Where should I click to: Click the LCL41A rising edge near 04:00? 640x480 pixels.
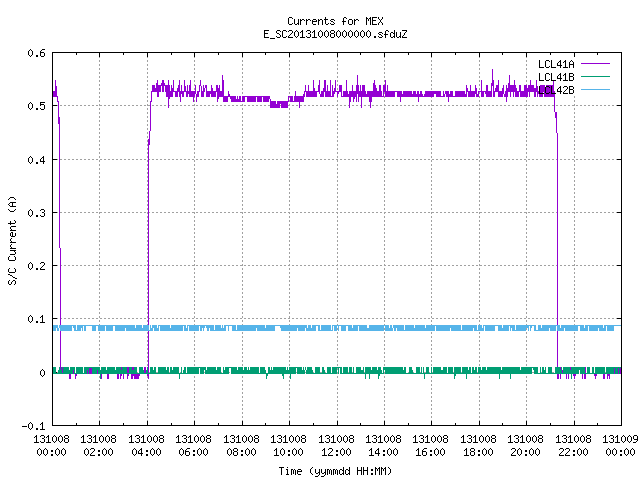pyautogui.click(x=149, y=233)
